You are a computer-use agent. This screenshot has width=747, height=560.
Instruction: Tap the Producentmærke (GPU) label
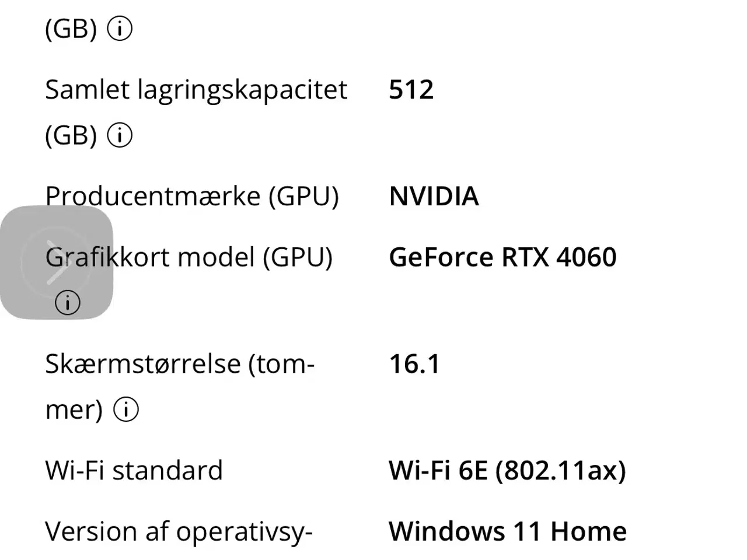[191, 196]
